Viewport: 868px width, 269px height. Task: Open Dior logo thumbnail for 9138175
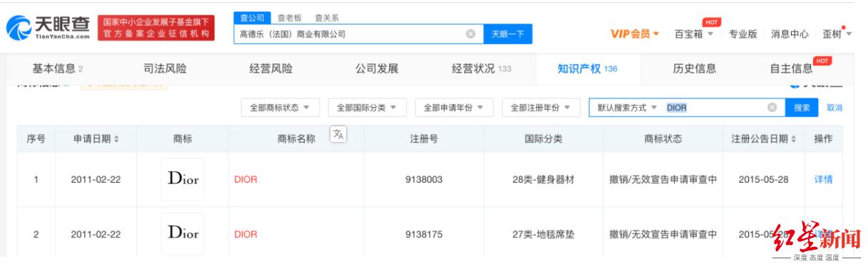pyautogui.click(x=182, y=233)
